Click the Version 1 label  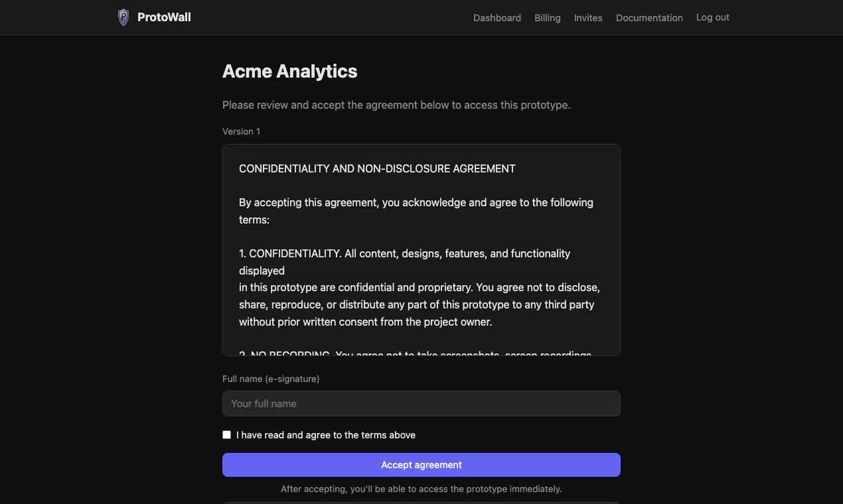pyautogui.click(x=241, y=131)
